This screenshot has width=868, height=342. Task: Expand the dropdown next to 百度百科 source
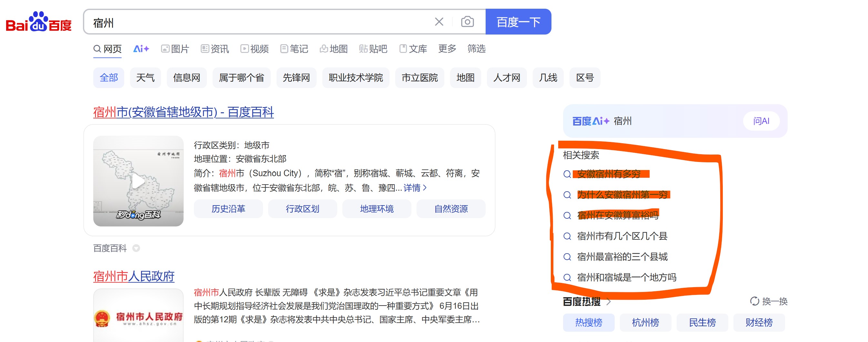tap(136, 249)
